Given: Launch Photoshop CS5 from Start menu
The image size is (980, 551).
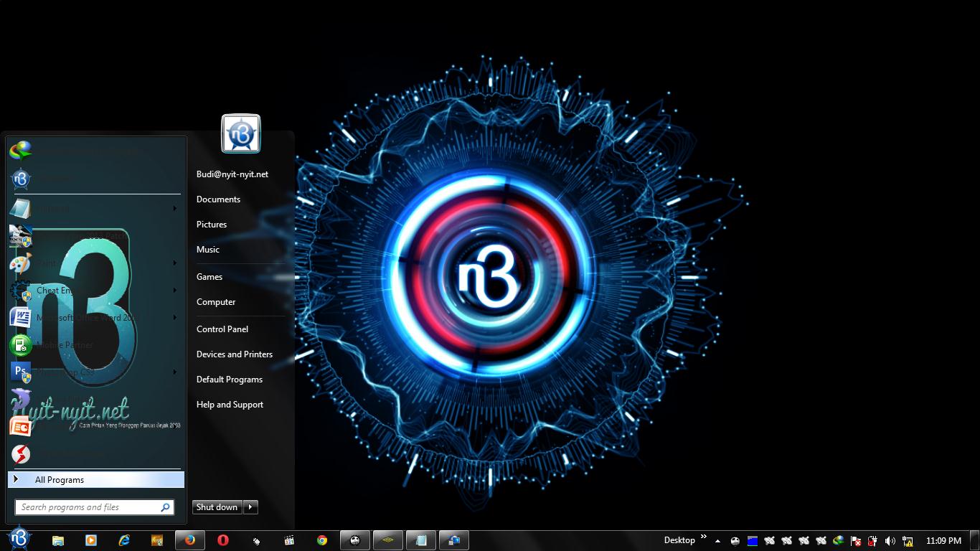Looking at the screenshot, I should [x=96, y=372].
